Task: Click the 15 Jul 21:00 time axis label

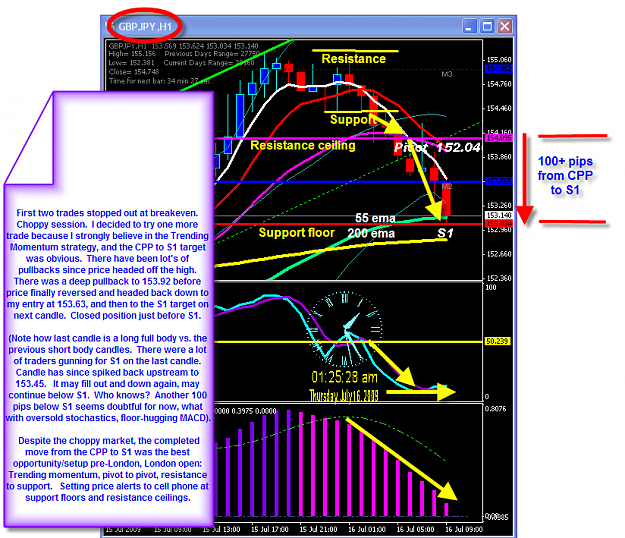Action: click(x=318, y=530)
